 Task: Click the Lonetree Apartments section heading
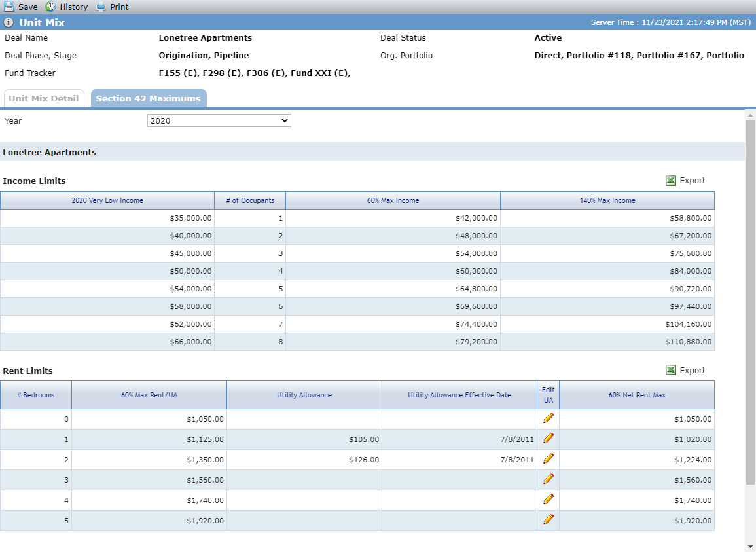click(50, 153)
